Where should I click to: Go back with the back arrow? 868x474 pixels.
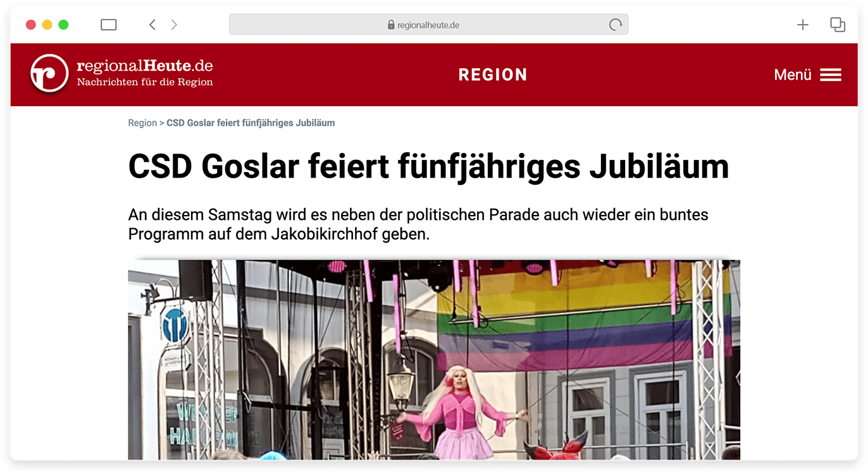(x=152, y=25)
